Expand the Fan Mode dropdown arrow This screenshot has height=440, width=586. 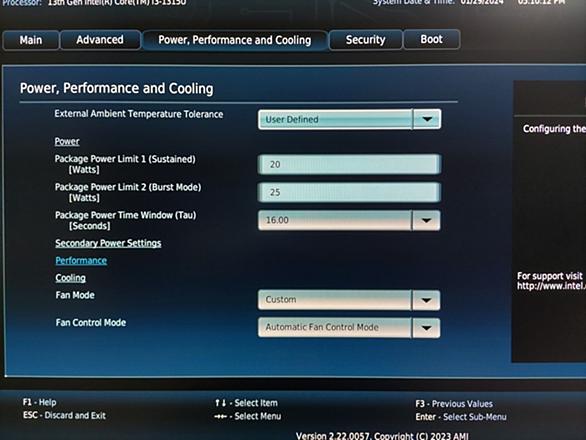point(426,300)
